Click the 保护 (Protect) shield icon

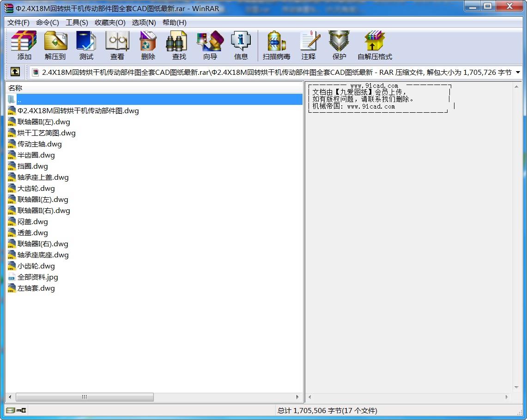coord(339,45)
